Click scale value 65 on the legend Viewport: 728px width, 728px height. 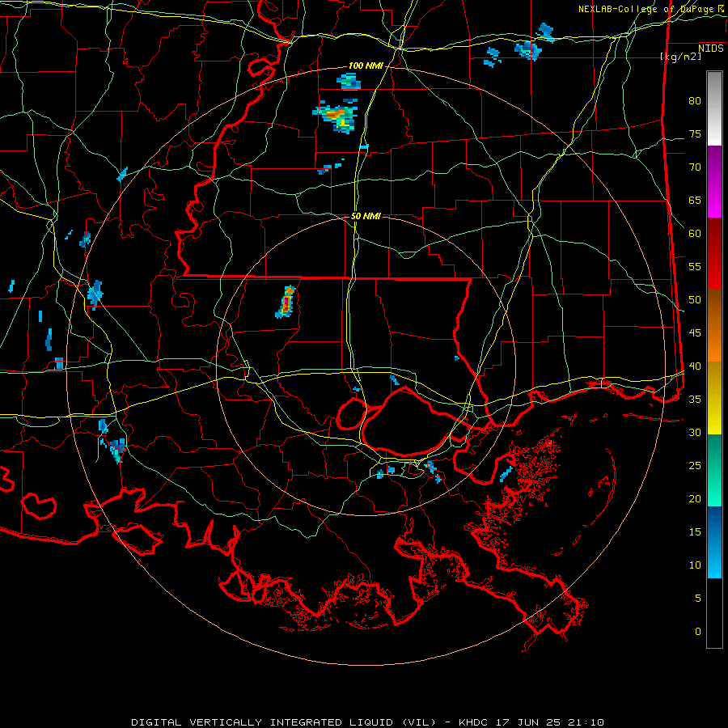[x=695, y=201]
